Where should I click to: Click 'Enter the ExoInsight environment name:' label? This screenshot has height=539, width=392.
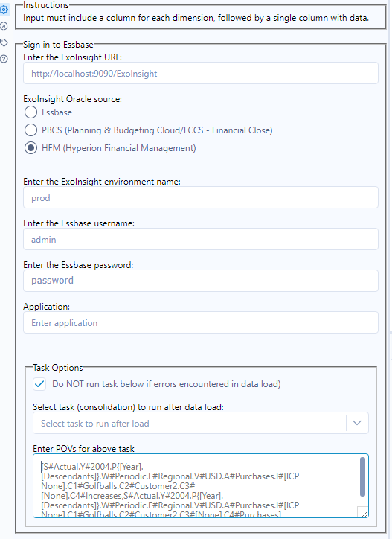pyautogui.click(x=102, y=182)
